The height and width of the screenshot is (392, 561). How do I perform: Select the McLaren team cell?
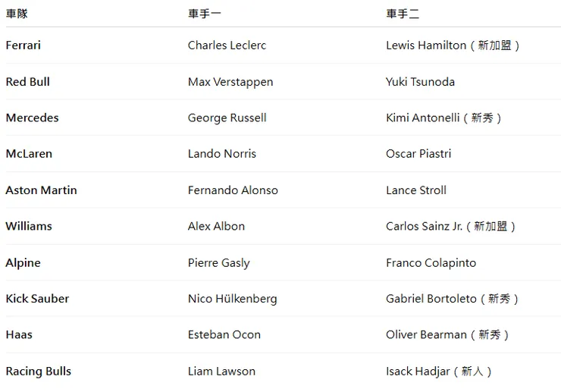click(29, 154)
